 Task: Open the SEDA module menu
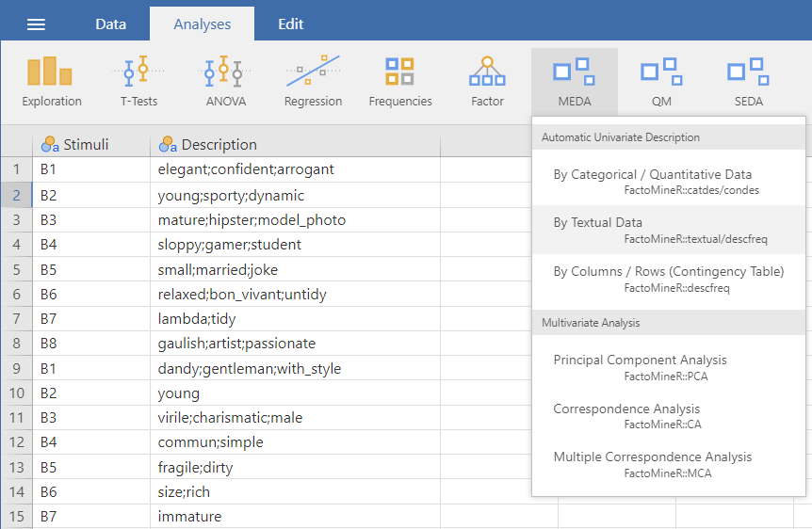748,82
